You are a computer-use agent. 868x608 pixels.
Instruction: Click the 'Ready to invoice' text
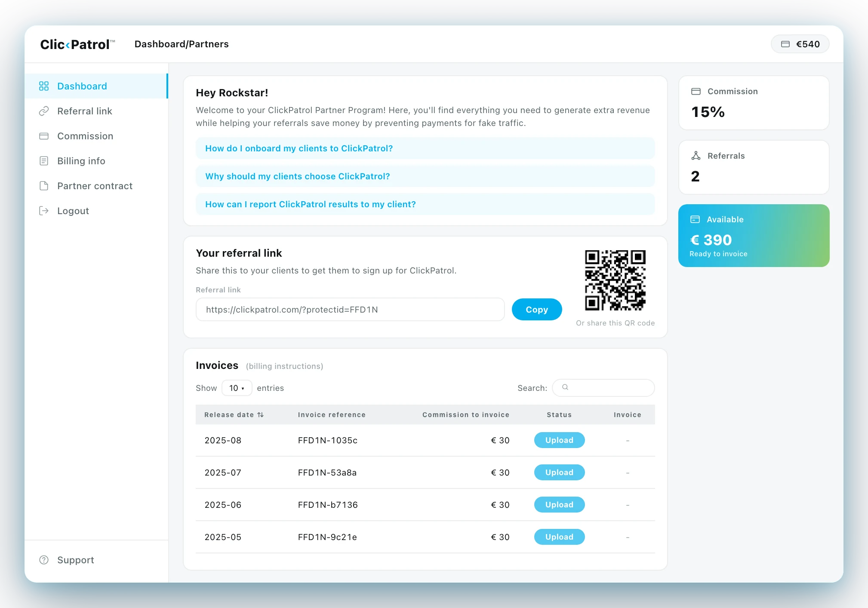pyautogui.click(x=718, y=254)
